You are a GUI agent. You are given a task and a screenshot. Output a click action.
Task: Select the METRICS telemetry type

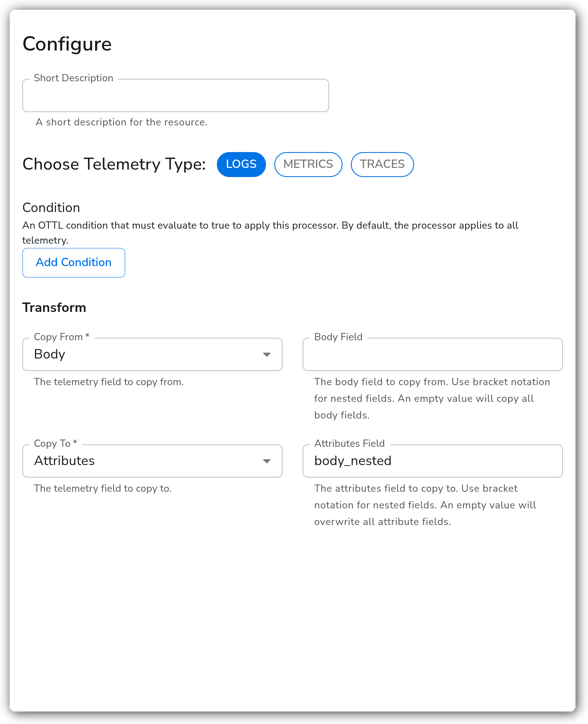point(308,164)
